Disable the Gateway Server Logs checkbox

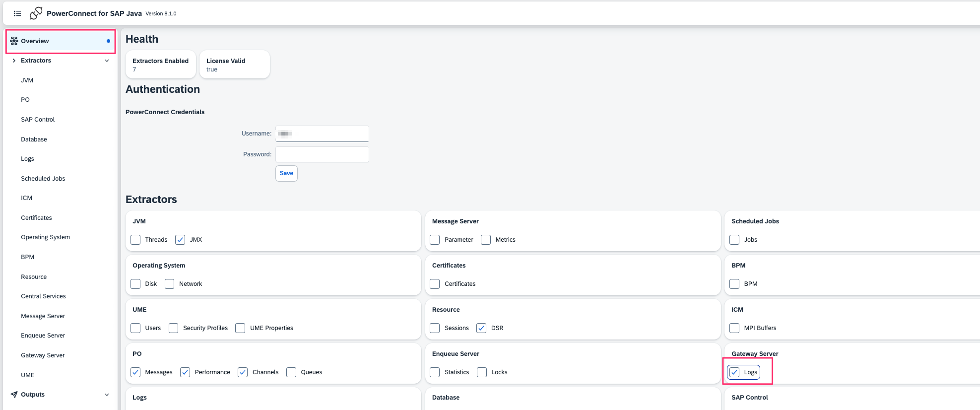(x=734, y=372)
